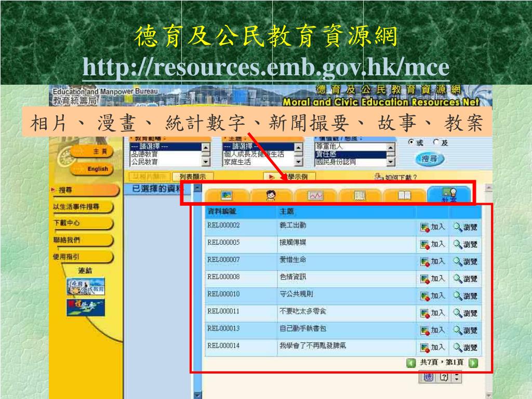Viewport: 532px width, 399px height.
Task: Open the first linked site thumbnail under 連結
Action: (x=86, y=287)
